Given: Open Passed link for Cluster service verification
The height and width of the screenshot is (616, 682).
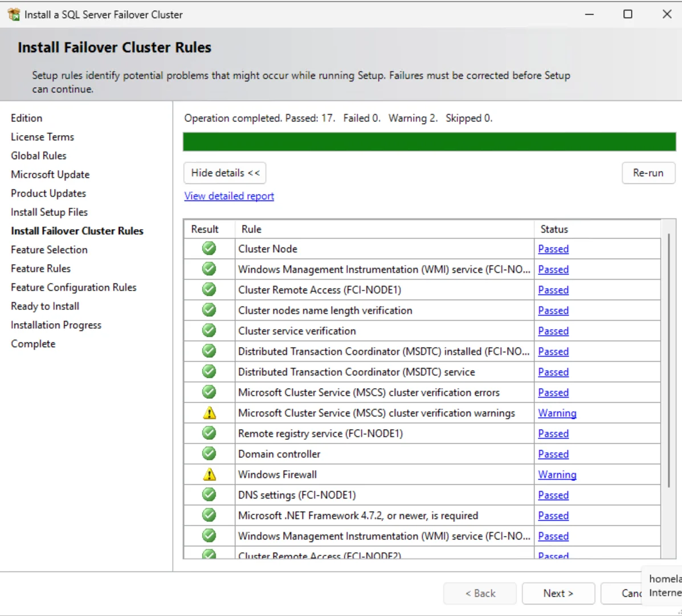Looking at the screenshot, I should point(553,331).
